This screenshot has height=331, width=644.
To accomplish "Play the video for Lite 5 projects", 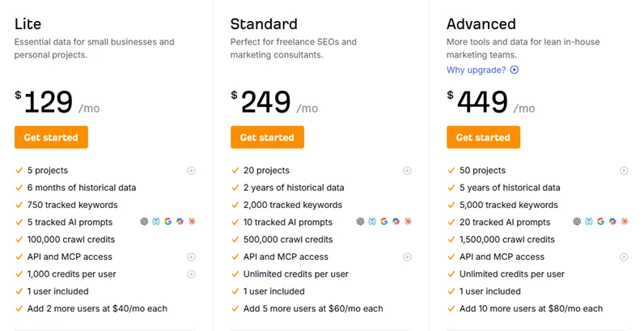I will (x=192, y=171).
